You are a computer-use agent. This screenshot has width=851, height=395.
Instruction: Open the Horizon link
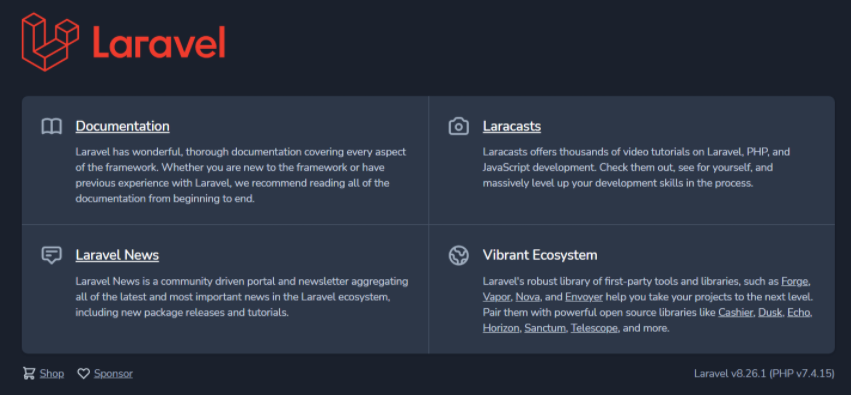[501, 329]
